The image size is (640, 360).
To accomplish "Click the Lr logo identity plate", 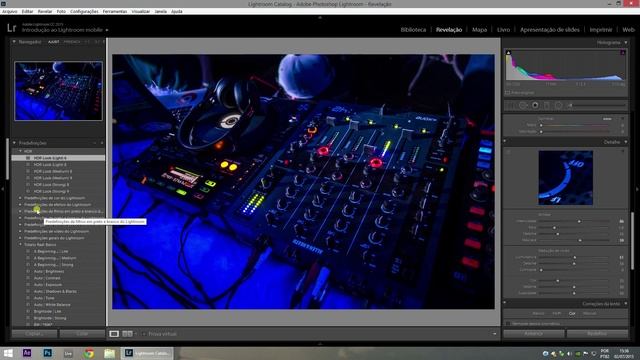I will (x=12, y=28).
